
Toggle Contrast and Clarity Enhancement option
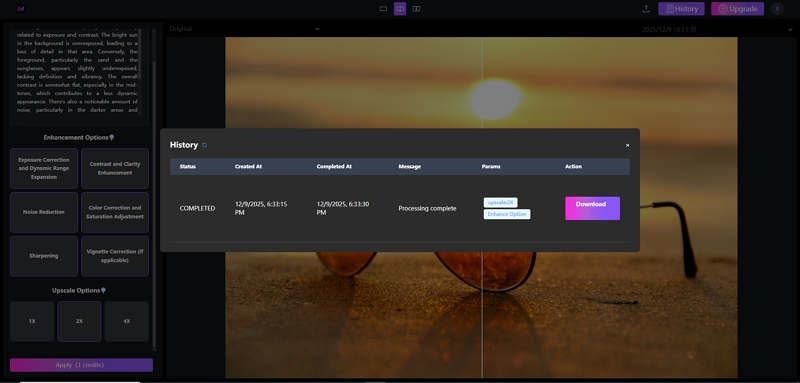point(115,168)
